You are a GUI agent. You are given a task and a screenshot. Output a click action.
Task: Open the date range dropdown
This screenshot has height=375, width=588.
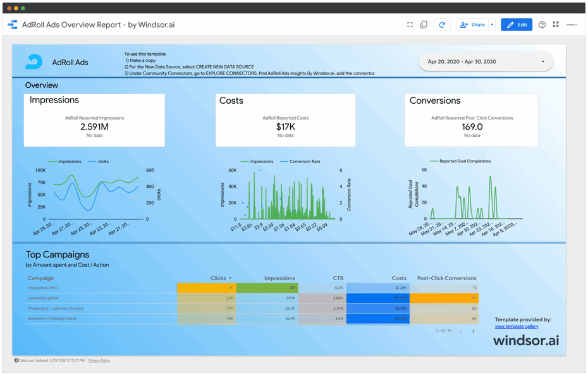[486, 61]
